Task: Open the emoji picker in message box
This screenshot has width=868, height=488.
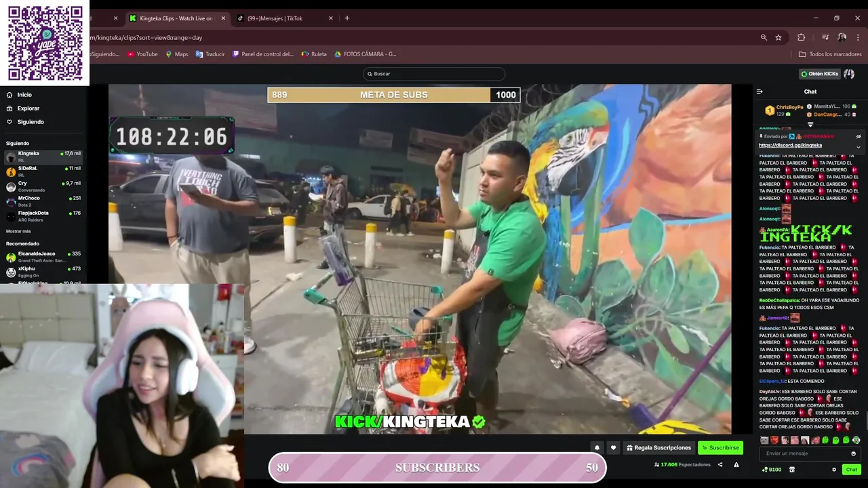Action: click(853, 453)
